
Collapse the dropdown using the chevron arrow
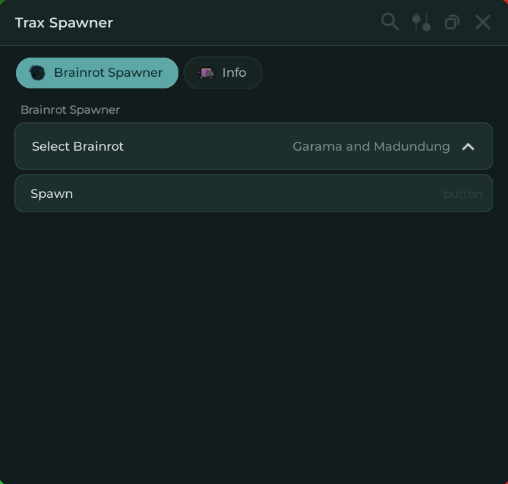[x=468, y=147]
